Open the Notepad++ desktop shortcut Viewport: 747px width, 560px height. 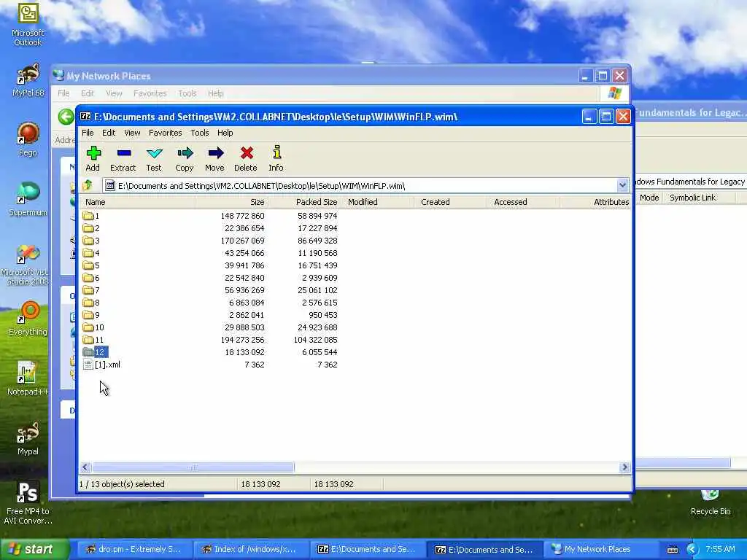pyautogui.click(x=28, y=378)
